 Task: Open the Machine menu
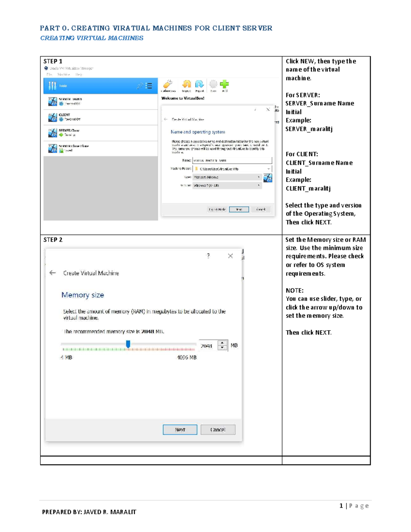click(64, 74)
